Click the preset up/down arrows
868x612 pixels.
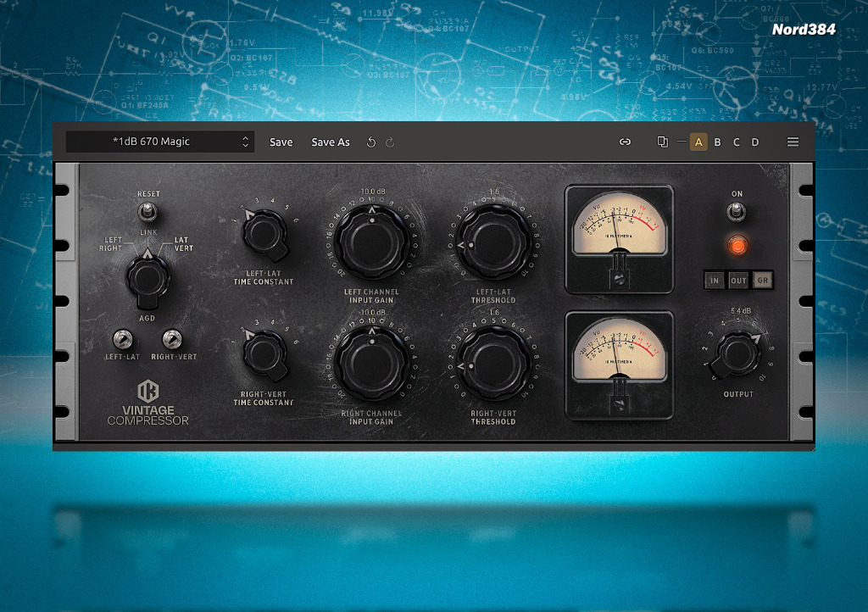[245, 142]
